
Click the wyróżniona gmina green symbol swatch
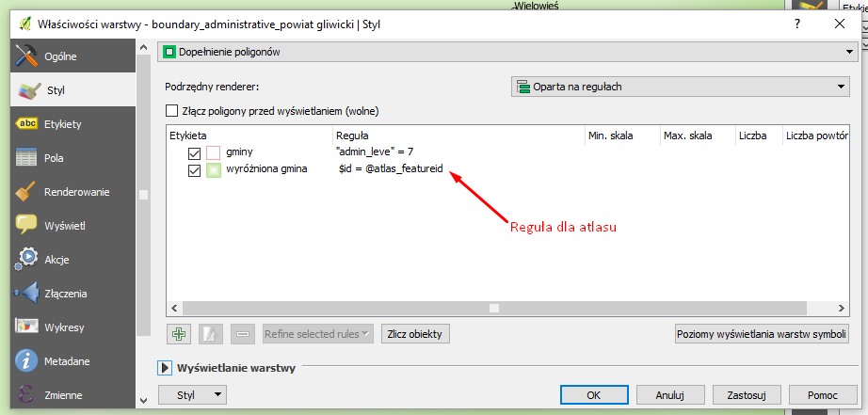point(214,170)
